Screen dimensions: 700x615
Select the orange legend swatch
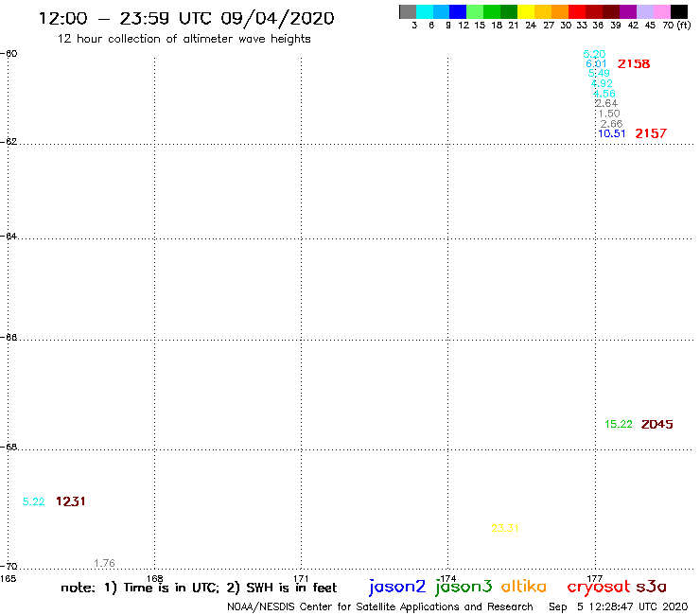pos(560,11)
